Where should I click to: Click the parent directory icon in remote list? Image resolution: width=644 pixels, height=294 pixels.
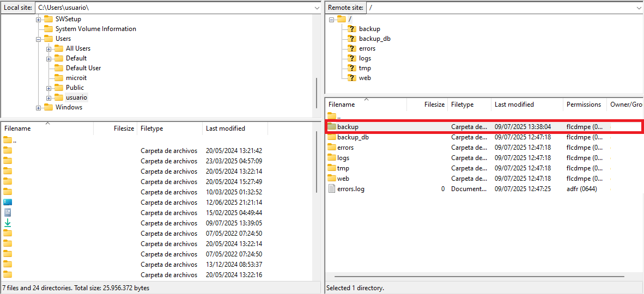click(332, 117)
